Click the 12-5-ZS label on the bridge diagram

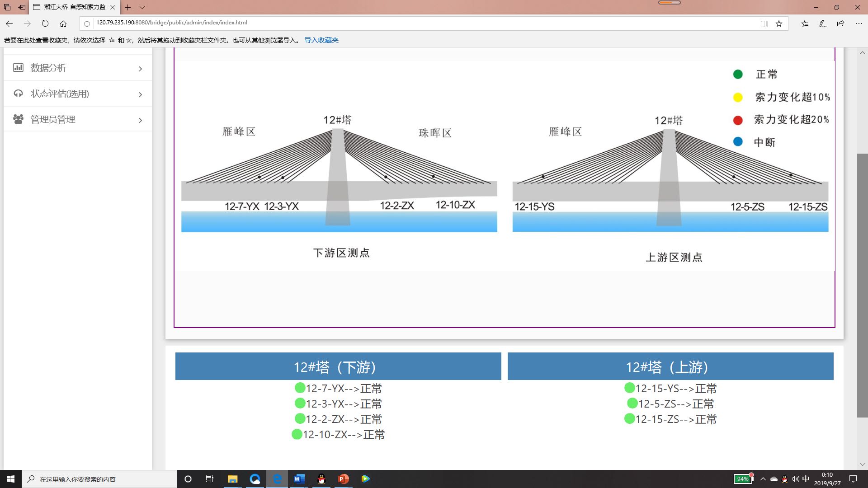(747, 207)
